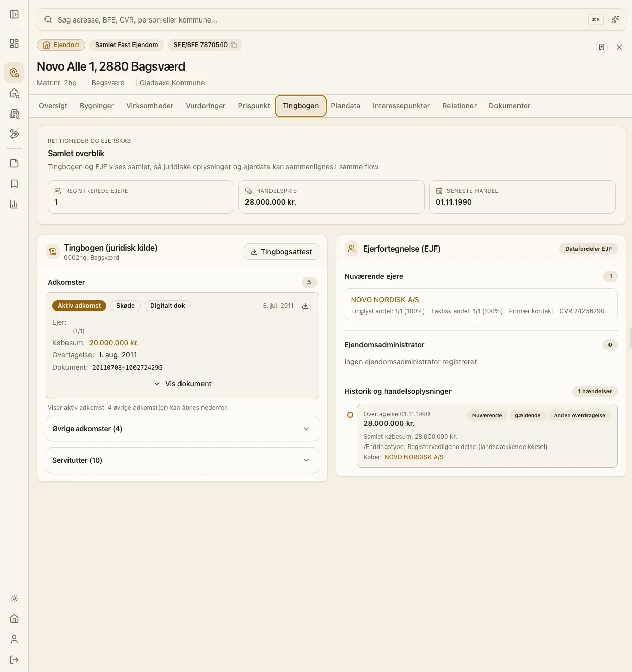Screen dimensions: 632x672
Task: Select the Tingbogen tab
Action: click(x=301, y=106)
